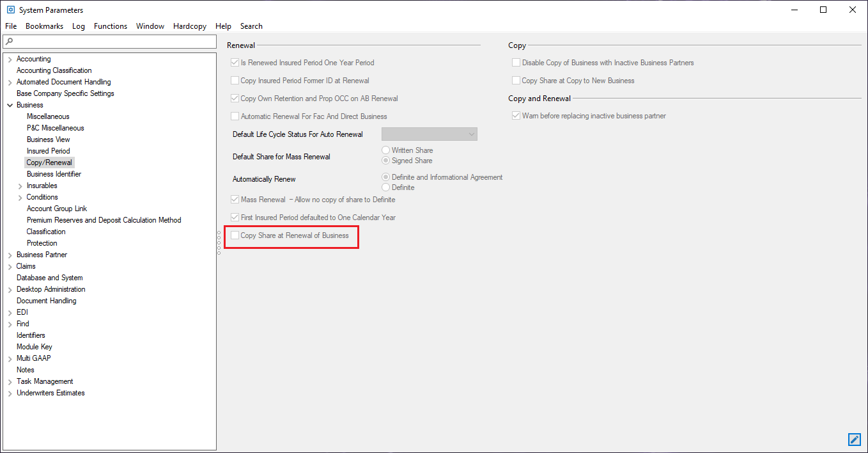This screenshot has height=453, width=868.
Task: Toggle Copy Share at Renewal of Business checkbox
Action: pos(235,235)
